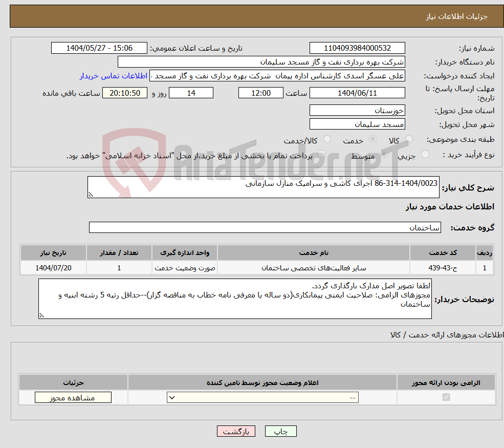This screenshot has height=448, width=504.
Task: Toggle the پرداخت از محل اسناد خزانه checkbox
Action: 321,153
